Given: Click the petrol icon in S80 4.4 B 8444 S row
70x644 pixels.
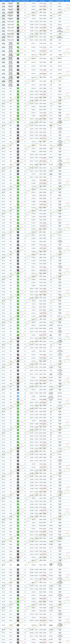Looking at the screenshot, I should tap(18, 229).
